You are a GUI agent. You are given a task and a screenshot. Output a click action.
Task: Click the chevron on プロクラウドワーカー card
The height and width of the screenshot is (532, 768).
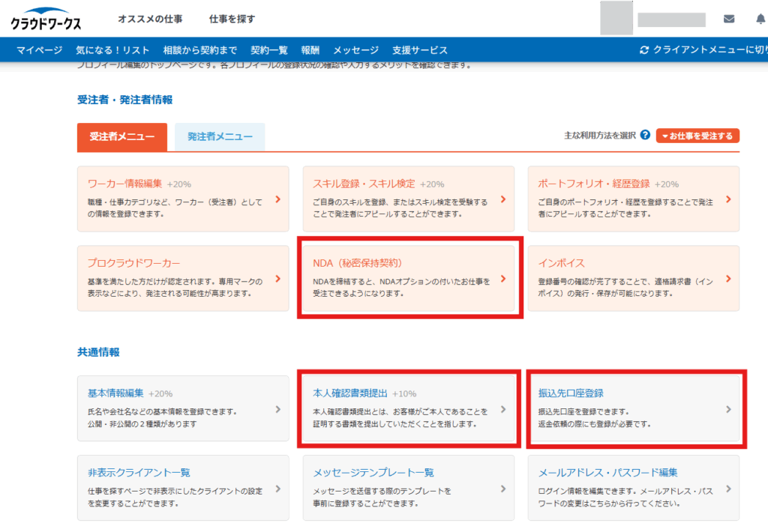click(277, 279)
